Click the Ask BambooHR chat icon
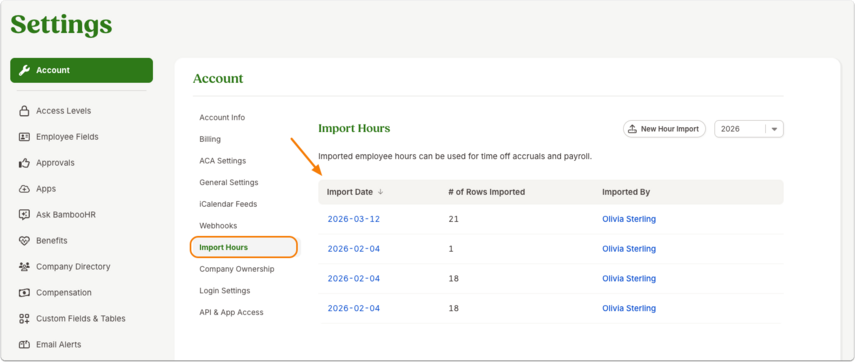The image size is (855, 362). click(x=24, y=215)
